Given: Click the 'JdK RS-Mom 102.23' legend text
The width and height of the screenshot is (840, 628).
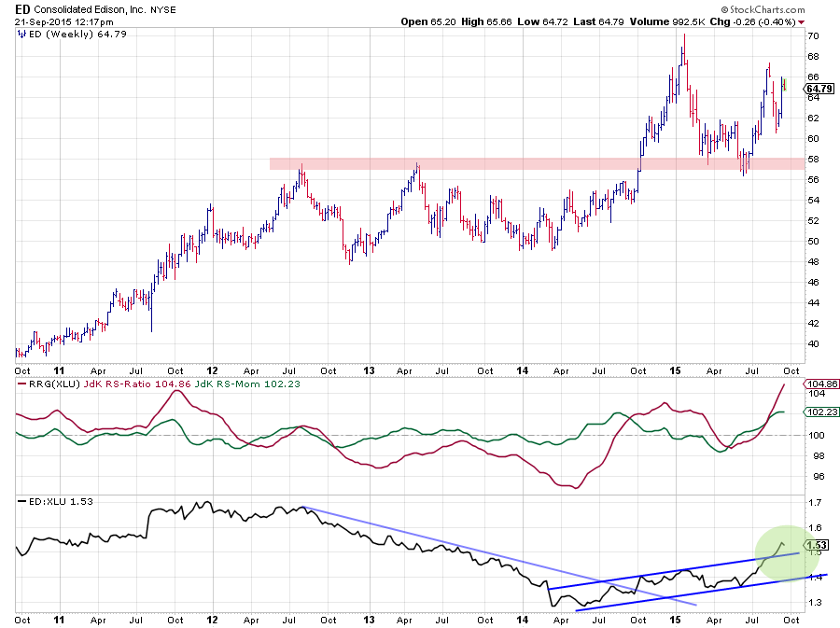Looking at the screenshot, I should (247, 384).
